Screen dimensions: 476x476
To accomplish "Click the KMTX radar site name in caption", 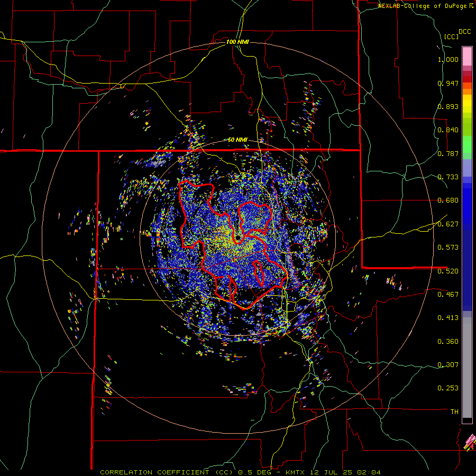I will [x=294, y=472].
